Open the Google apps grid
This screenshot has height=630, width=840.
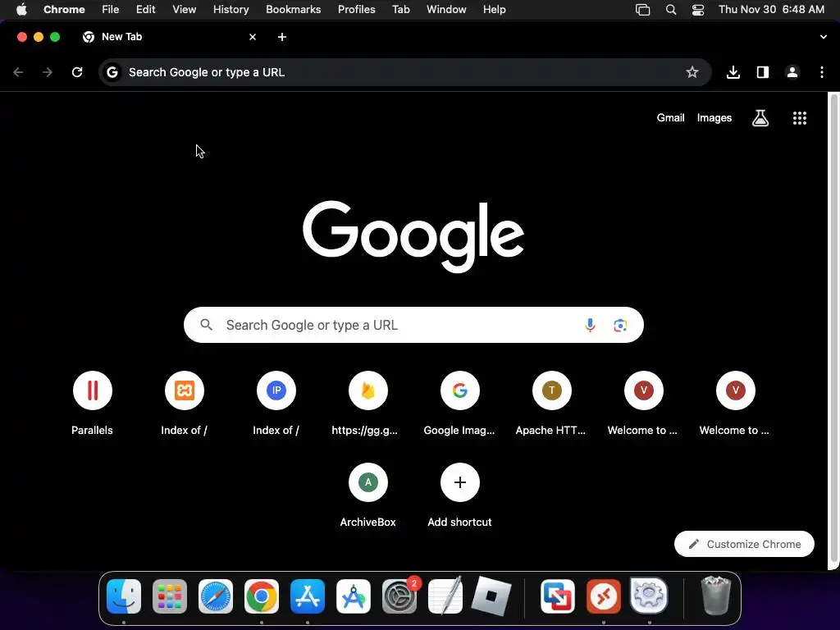click(x=799, y=118)
